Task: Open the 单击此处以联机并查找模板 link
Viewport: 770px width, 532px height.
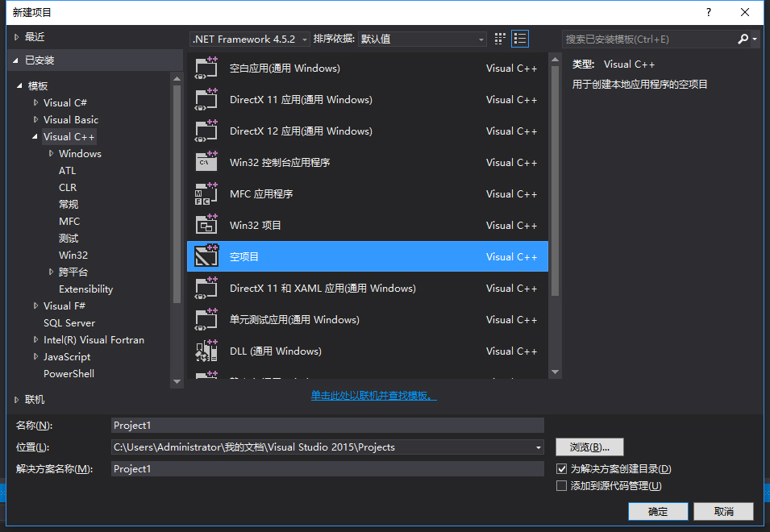Action: [x=373, y=396]
